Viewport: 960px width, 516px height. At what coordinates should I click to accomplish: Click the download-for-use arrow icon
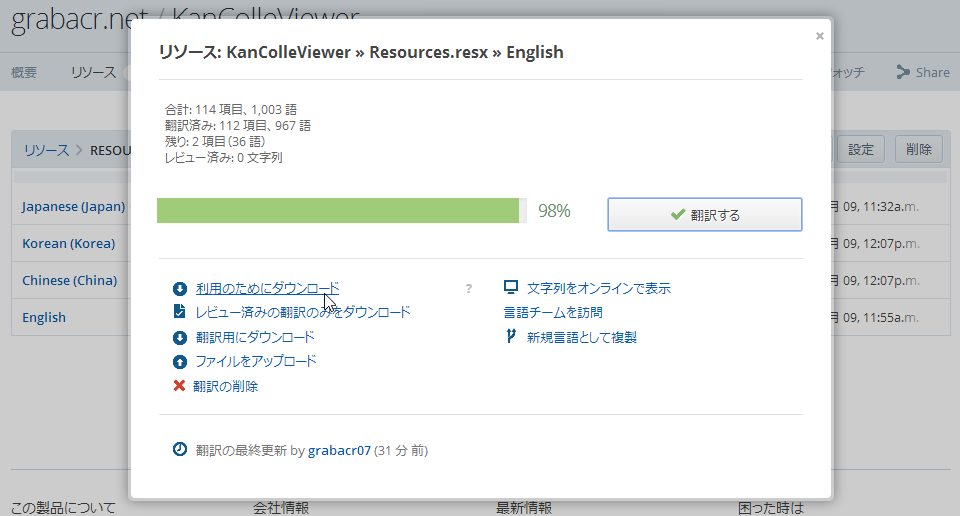pos(179,288)
